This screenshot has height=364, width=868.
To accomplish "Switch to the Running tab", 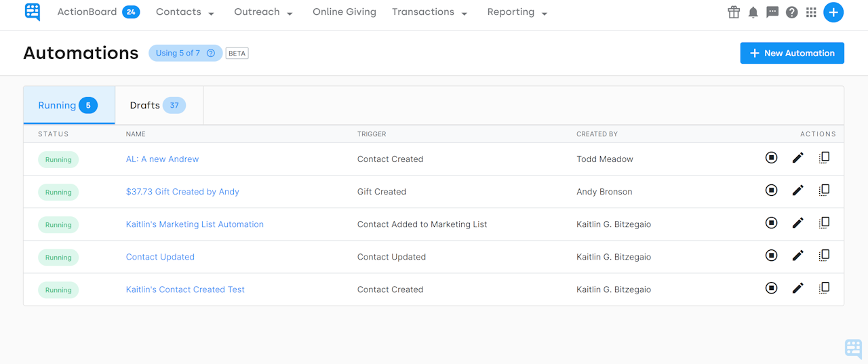I will coord(69,105).
